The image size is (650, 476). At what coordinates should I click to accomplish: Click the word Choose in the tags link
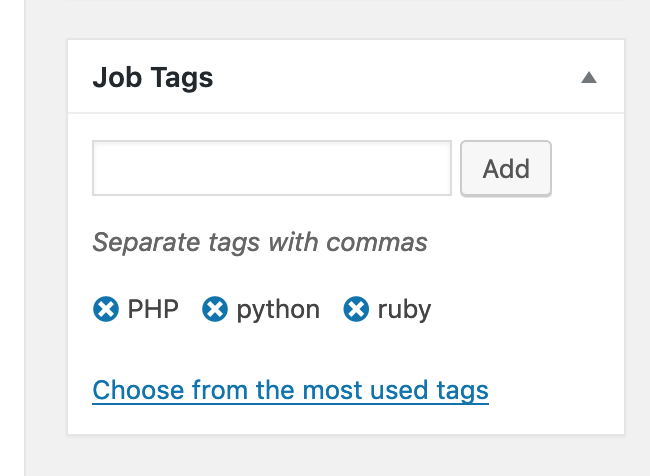coord(138,391)
